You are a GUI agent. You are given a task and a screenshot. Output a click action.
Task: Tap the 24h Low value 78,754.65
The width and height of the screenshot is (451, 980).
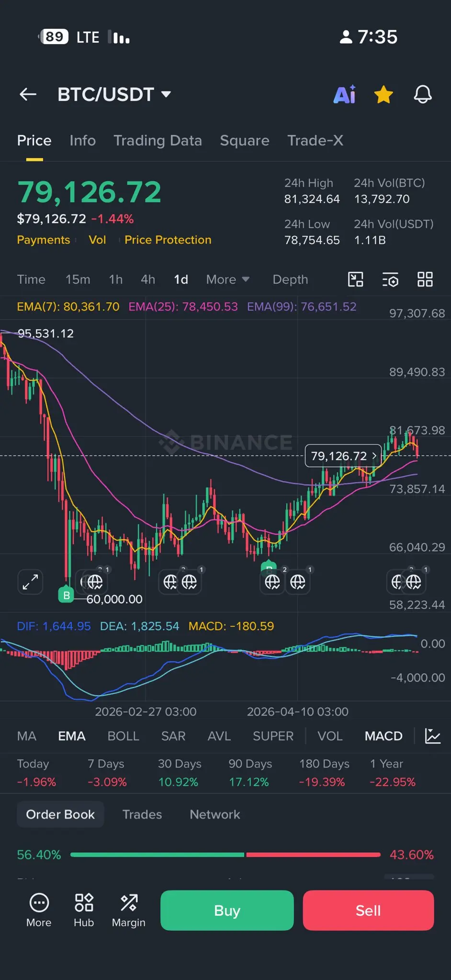(x=312, y=240)
